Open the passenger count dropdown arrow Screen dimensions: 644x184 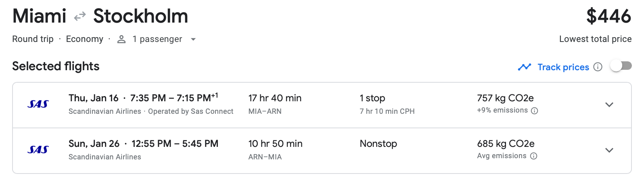point(193,39)
